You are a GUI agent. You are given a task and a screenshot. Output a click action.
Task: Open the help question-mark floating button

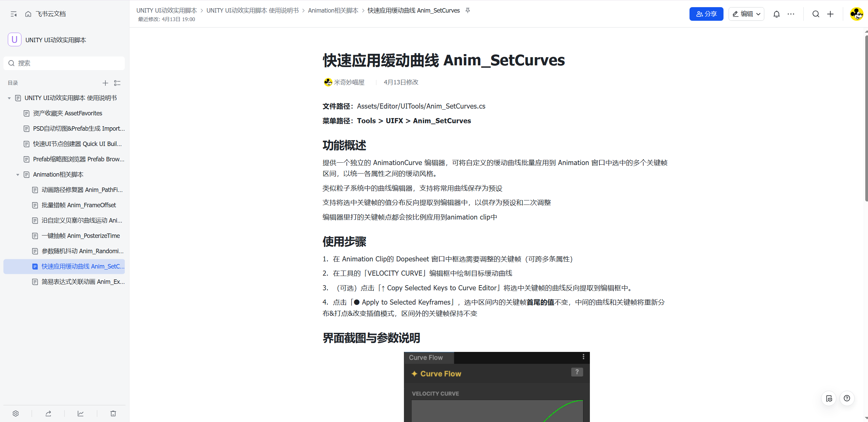(847, 399)
